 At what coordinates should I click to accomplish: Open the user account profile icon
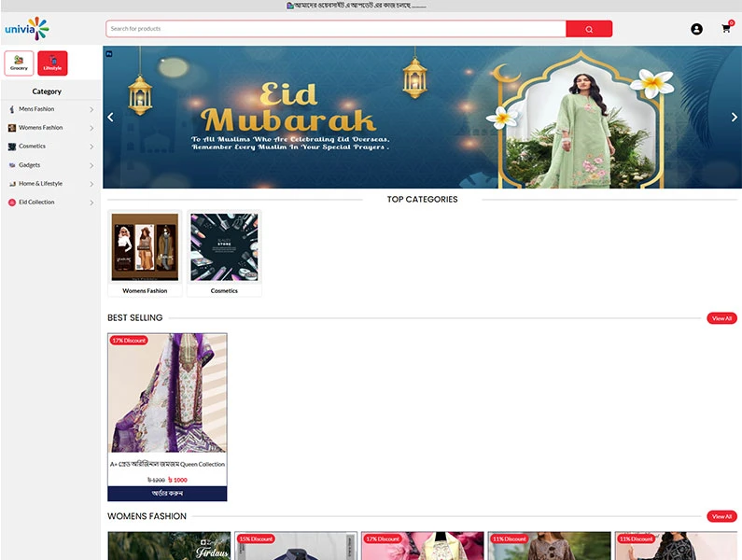pyautogui.click(x=696, y=29)
